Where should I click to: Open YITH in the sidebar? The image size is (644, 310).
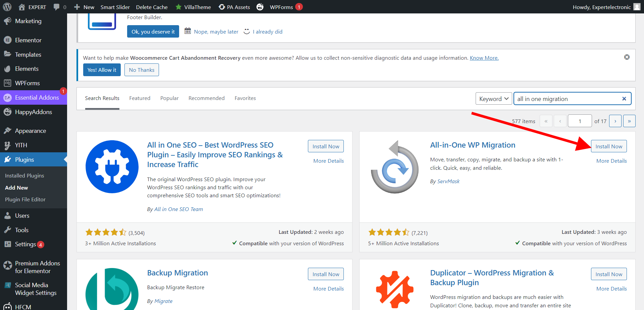pos(34,145)
